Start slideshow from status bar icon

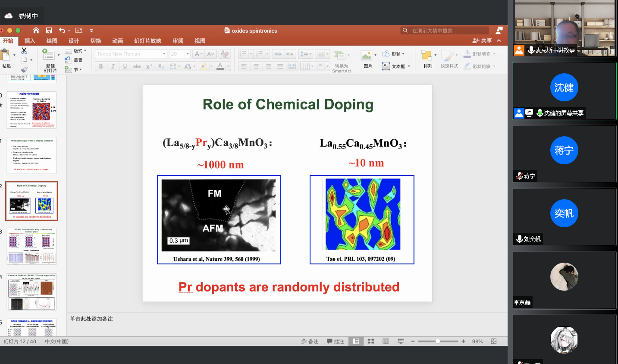(x=401, y=341)
